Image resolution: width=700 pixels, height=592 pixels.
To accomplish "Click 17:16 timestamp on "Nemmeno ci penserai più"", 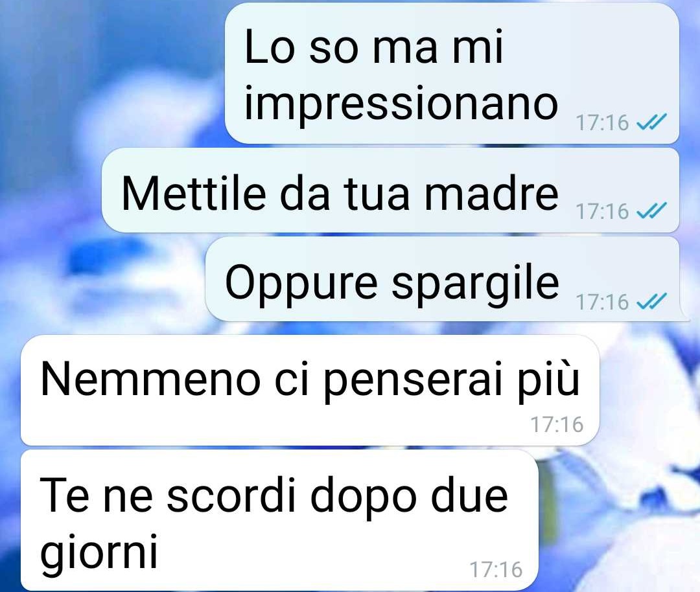I will 557,424.
